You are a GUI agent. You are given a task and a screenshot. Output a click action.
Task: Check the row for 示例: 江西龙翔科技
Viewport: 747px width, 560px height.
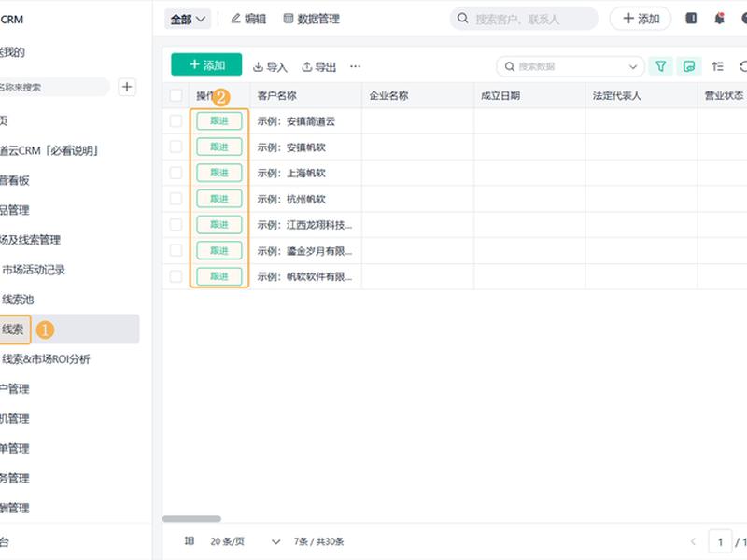176,224
